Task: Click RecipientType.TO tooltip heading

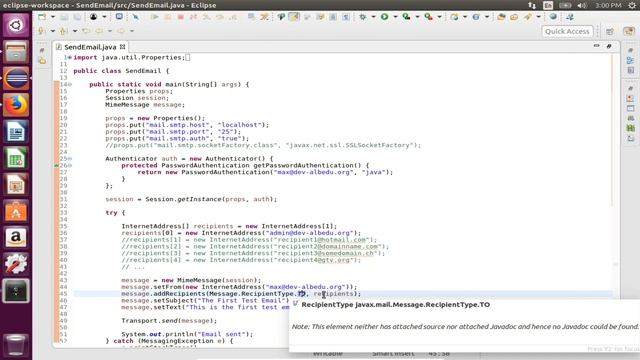Action: (x=395, y=305)
